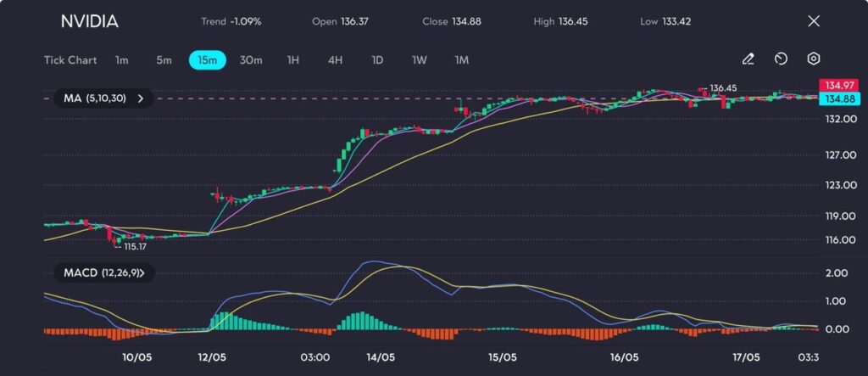Screen dimensions: 868x376
Task: Choose the 4H timeframe
Action: 336,60
